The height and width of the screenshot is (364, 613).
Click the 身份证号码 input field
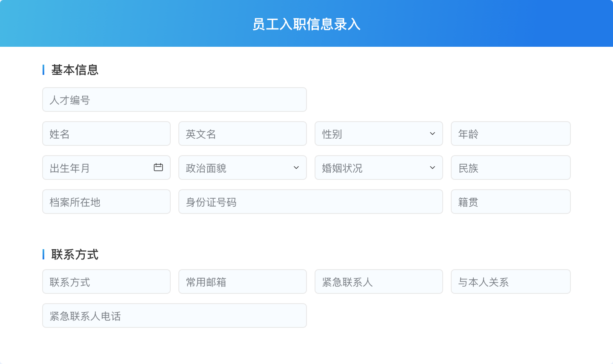click(310, 202)
